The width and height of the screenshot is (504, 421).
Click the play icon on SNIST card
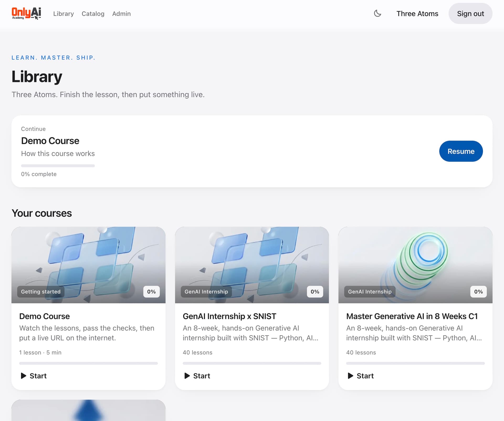point(187,376)
